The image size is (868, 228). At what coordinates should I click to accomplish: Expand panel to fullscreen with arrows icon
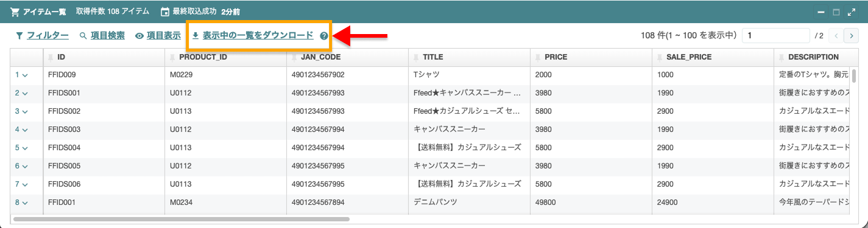click(852, 12)
